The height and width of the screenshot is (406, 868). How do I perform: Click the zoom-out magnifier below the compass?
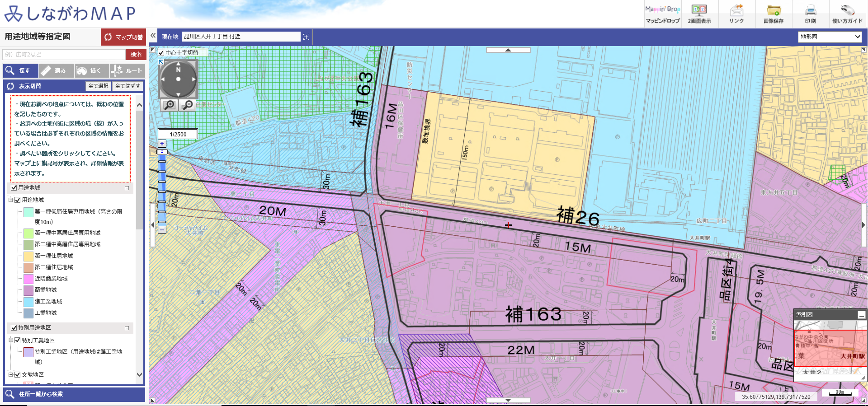coord(187,105)
